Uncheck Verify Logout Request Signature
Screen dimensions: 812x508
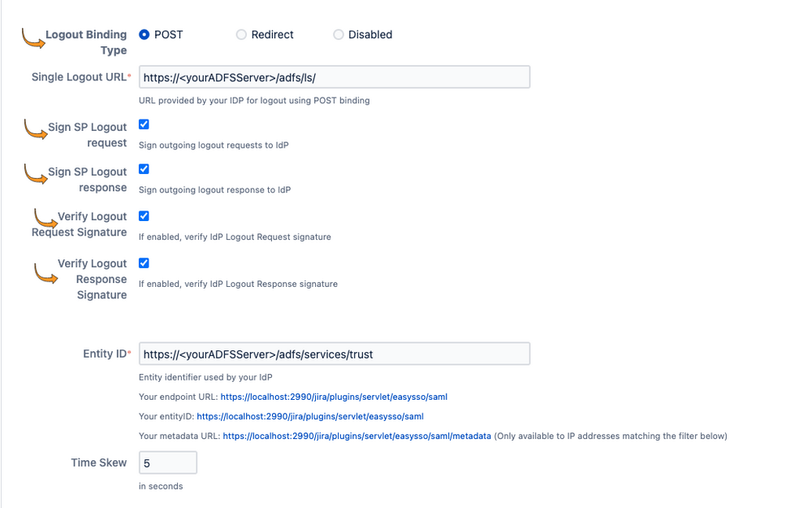144,216
